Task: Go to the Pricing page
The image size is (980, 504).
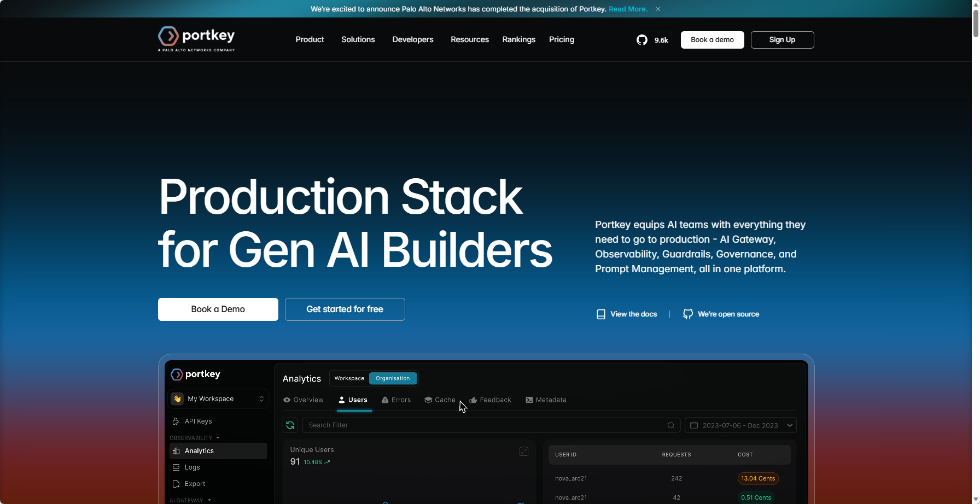Action: 562,39
